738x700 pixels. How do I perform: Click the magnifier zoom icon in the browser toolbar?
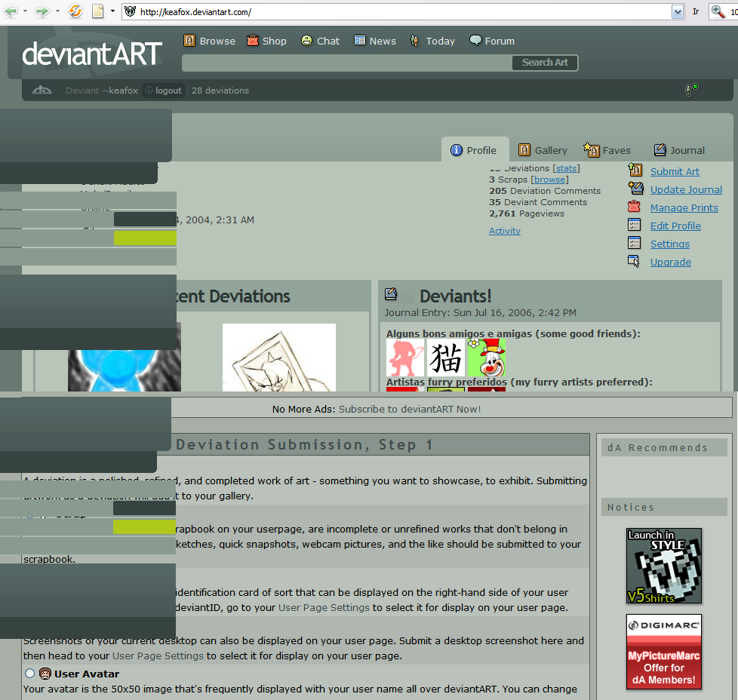click(x=718, y=11)
